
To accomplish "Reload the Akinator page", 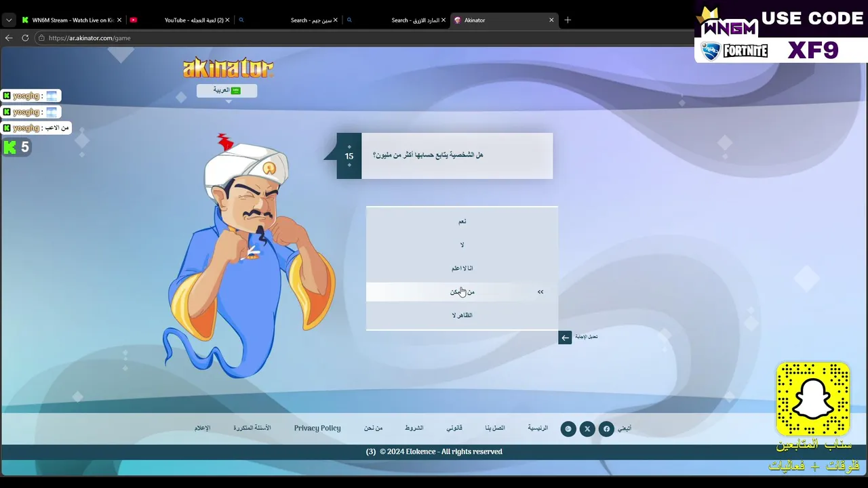I will click(x=25, y=38).
